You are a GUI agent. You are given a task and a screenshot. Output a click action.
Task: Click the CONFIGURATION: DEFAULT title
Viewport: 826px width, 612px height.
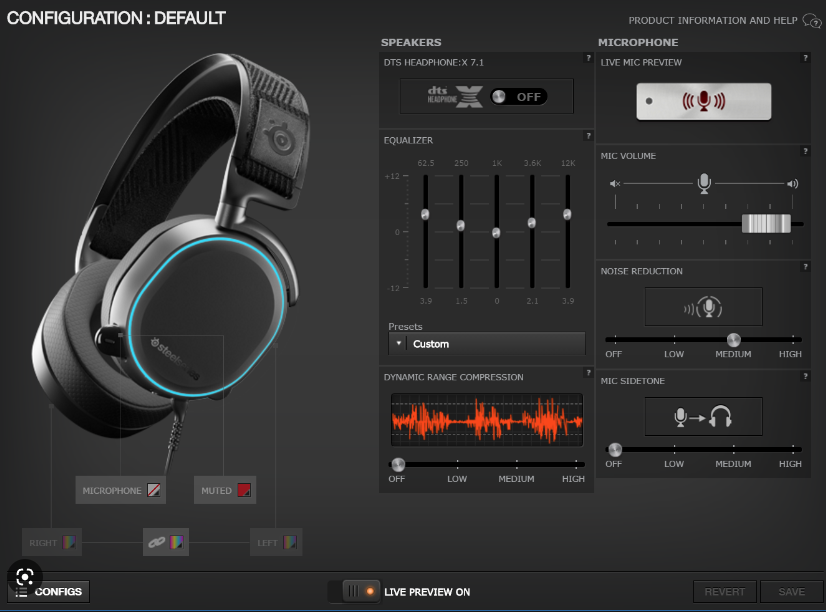point(116,18)
